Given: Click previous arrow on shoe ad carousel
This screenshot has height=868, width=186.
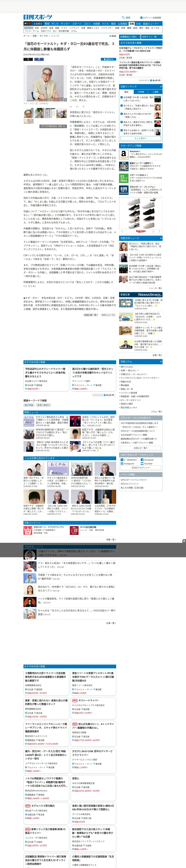Looking at the screenshot, I should [x=122, y=231].
